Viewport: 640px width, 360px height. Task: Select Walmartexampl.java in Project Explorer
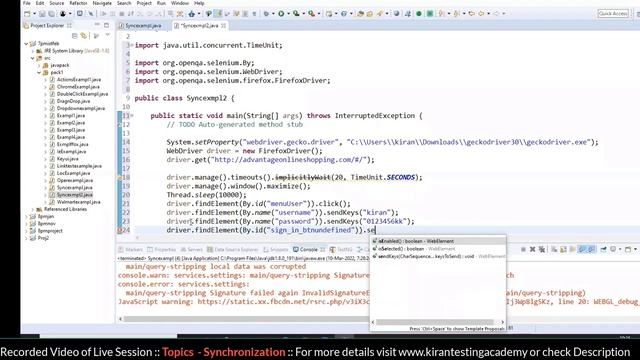coord(79,202)
